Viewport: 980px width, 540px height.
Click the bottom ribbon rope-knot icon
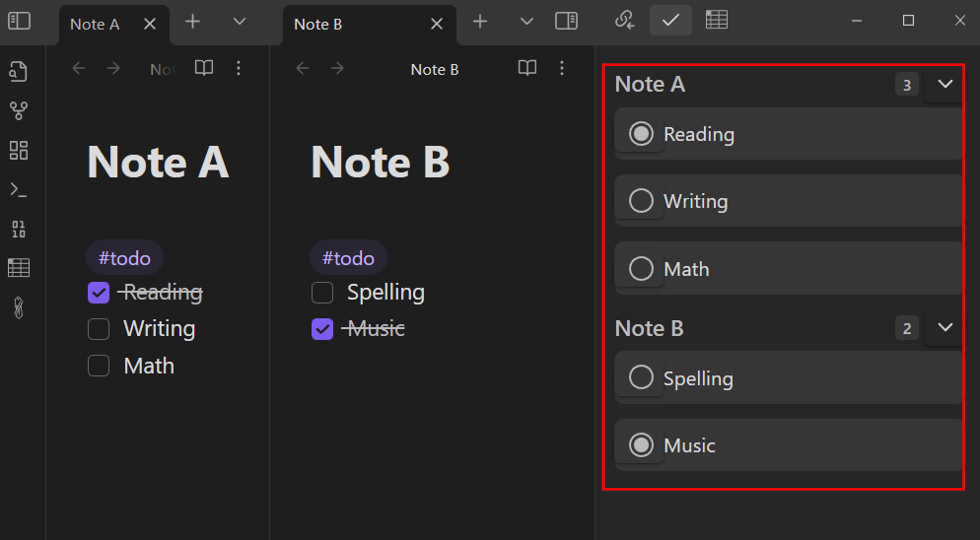click(19, 308)
